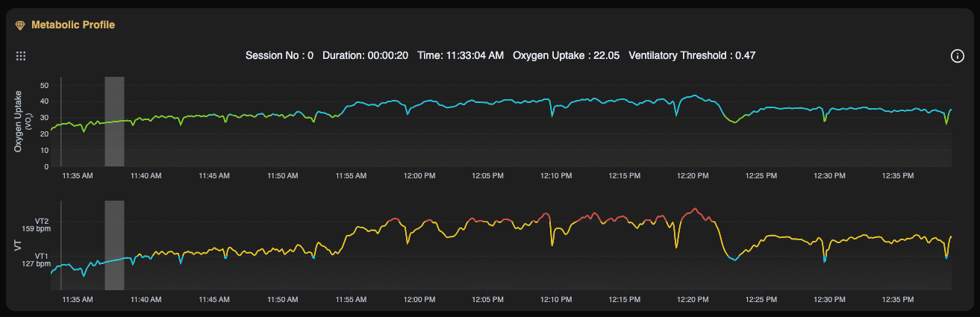Click 12:15 PM label under the VT chart
Screen dimensions: 980x317
[624, 299]
